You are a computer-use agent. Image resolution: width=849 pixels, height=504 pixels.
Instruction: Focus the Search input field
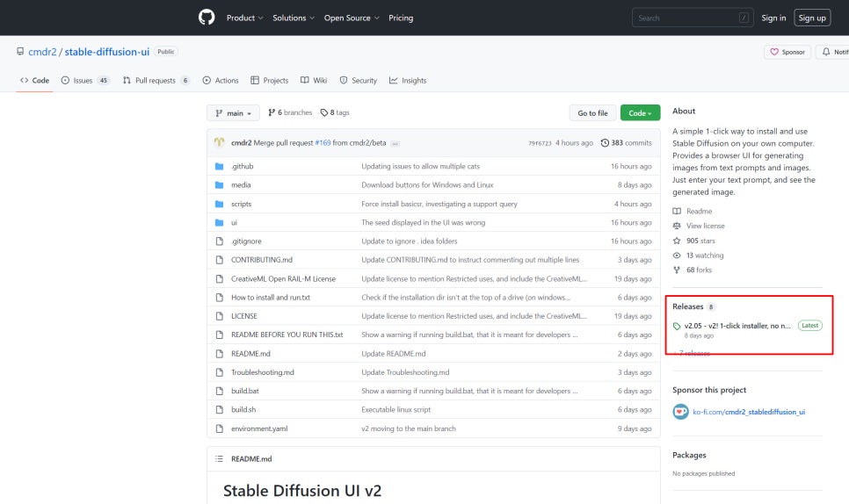click(693, 18)
